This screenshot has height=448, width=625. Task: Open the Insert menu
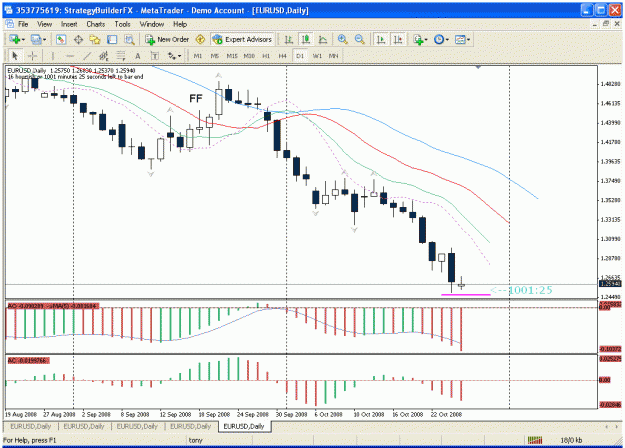(69, 24)
